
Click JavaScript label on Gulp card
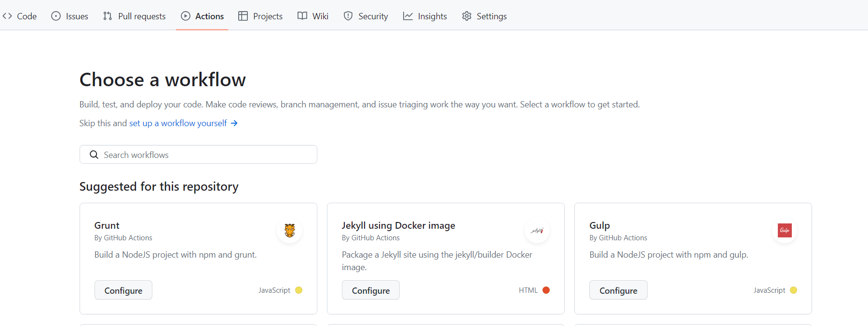[x=769, y=290]
